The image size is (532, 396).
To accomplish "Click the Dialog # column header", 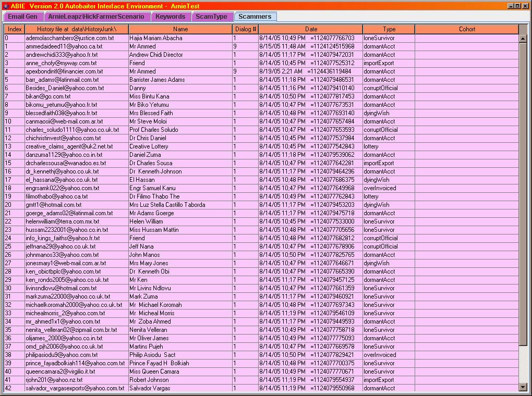I will (246, 29).
